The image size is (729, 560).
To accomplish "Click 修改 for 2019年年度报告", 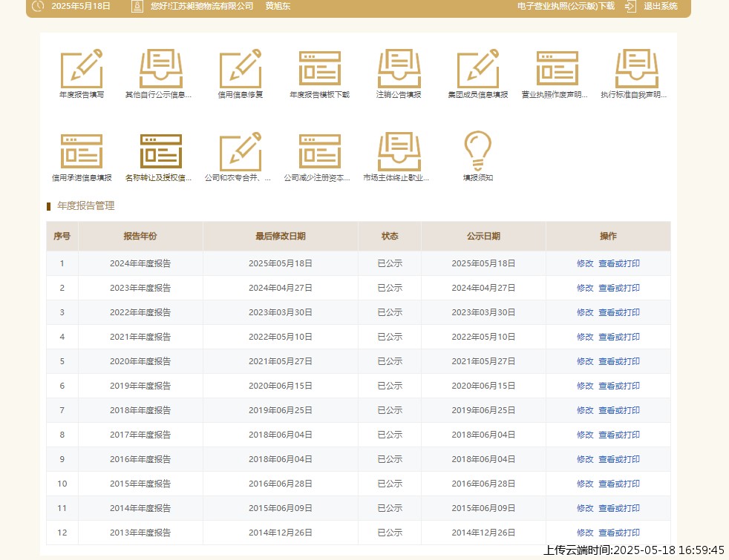I will pyautogui.click(x=585, y=386).
